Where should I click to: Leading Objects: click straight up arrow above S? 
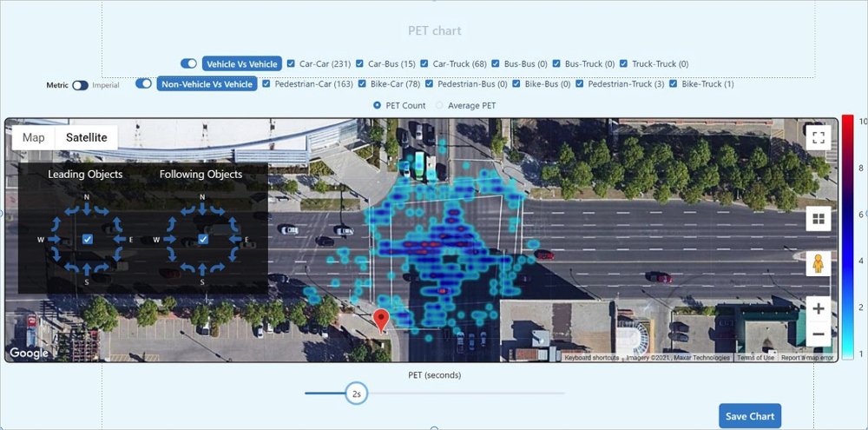tap(87, 269)
